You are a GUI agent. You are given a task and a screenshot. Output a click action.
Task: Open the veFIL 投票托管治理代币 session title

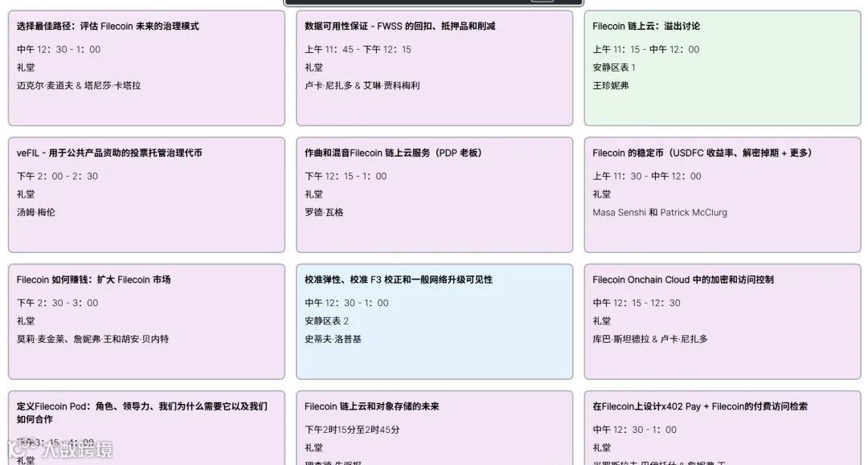click(109, 153)
